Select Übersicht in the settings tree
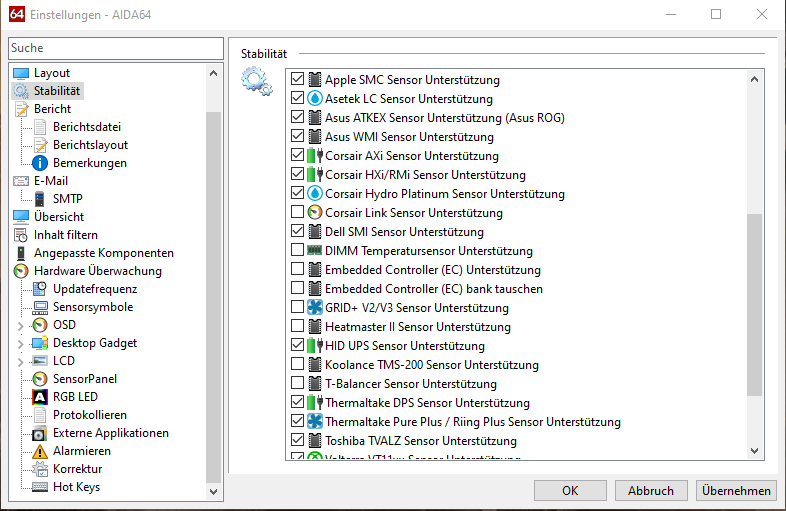The image size is (786, 511). pyautogui.click(x=59, y=217)
